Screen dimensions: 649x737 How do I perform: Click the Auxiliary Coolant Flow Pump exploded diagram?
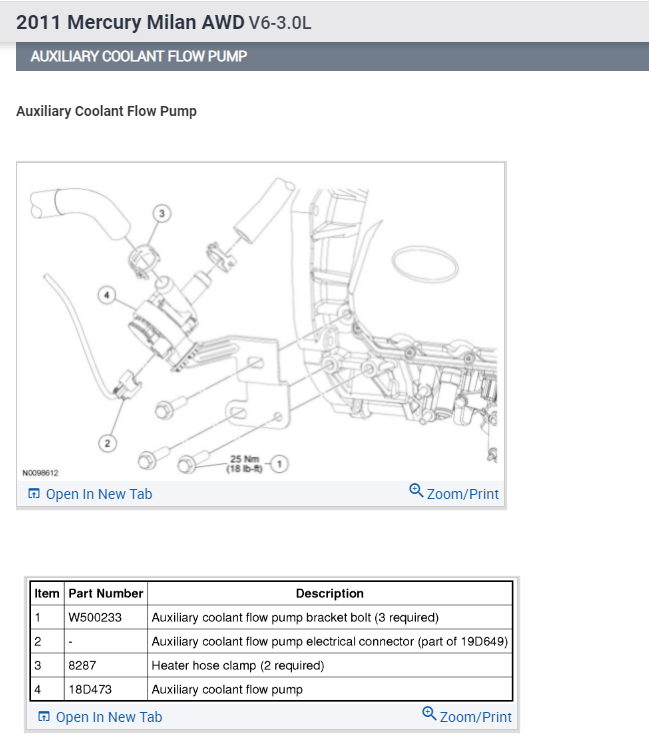point(261,322)
